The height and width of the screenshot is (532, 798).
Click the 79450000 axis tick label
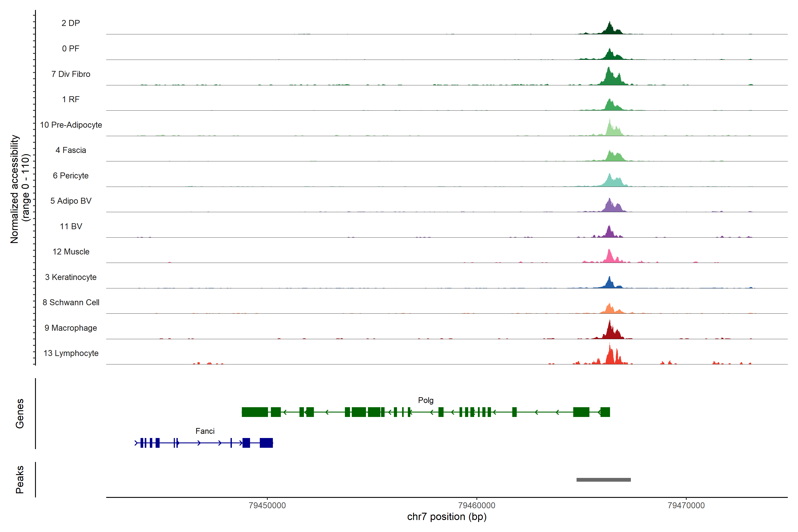(267, 506)
